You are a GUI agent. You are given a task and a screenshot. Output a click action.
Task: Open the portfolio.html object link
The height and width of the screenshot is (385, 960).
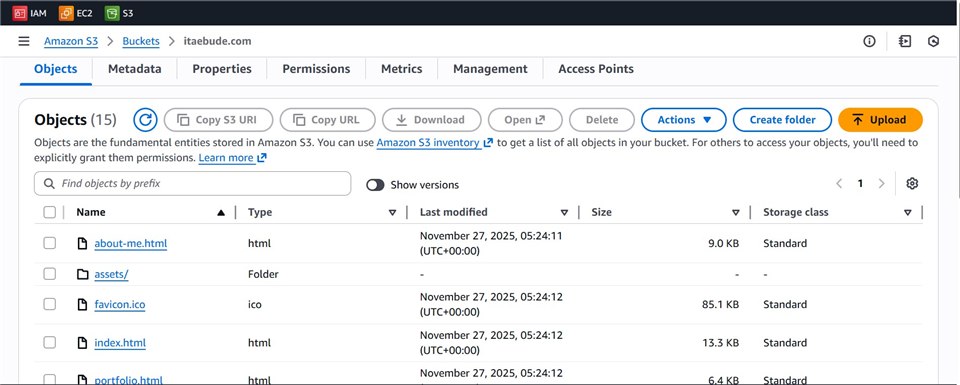[x=129, y=380]
